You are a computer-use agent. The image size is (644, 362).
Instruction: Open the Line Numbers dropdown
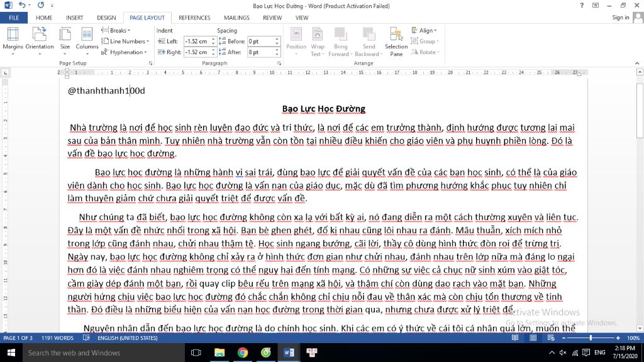pos(125,41)
